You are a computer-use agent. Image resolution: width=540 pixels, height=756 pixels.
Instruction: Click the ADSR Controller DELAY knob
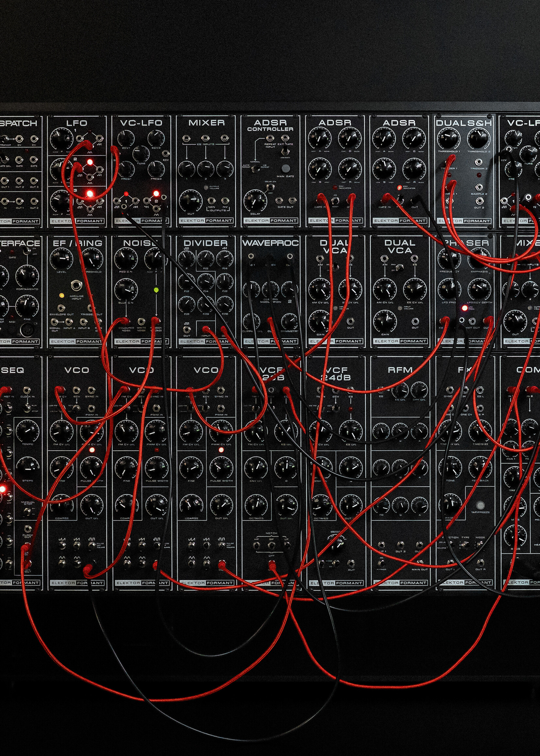coord(255,201)
